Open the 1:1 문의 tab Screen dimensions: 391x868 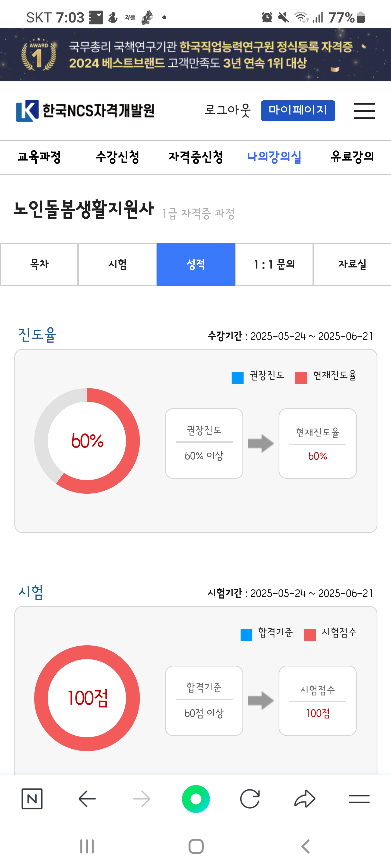(x=274, y=264)
